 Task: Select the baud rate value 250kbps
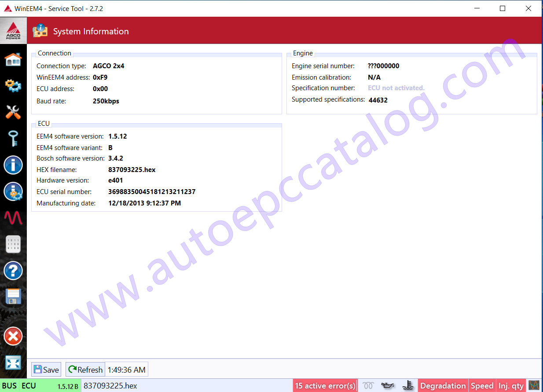pos(106,101)
